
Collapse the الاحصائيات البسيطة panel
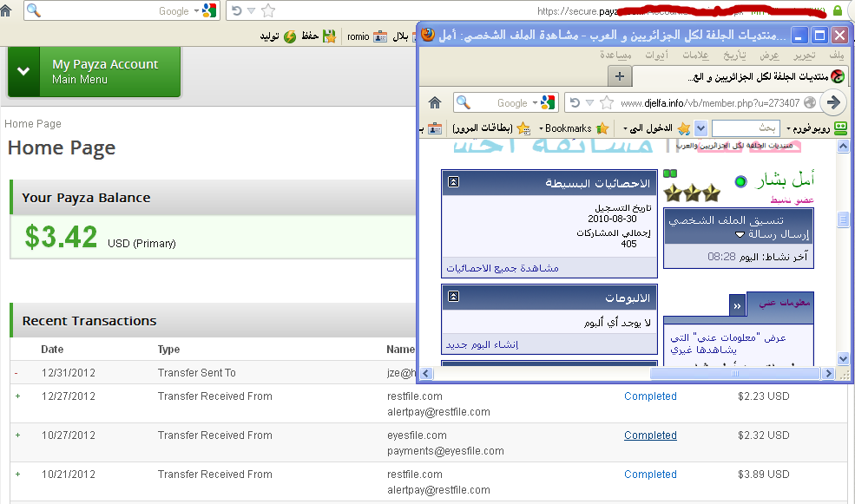(453, 182)
